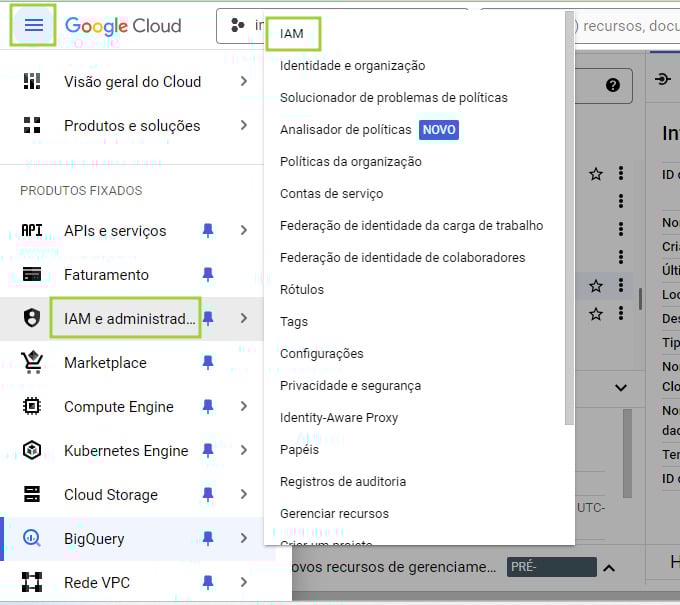Unpin Faturamento from pinned products

[208, 274]
